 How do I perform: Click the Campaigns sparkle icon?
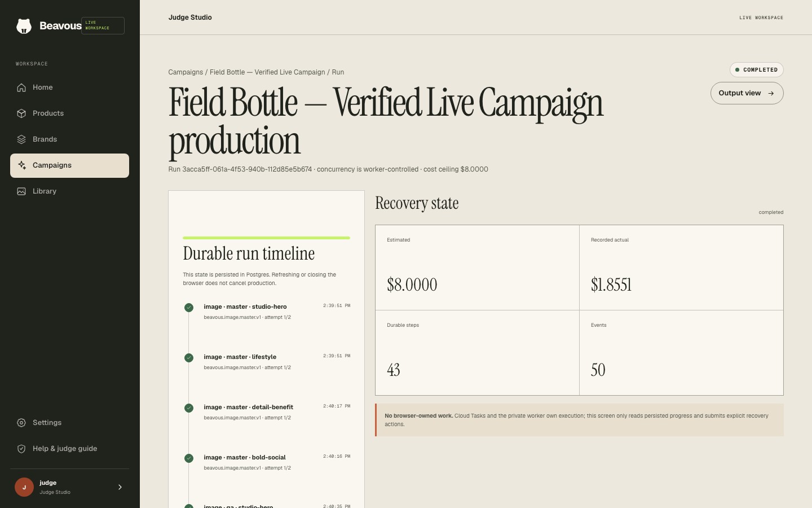click(x=21, y=165)
